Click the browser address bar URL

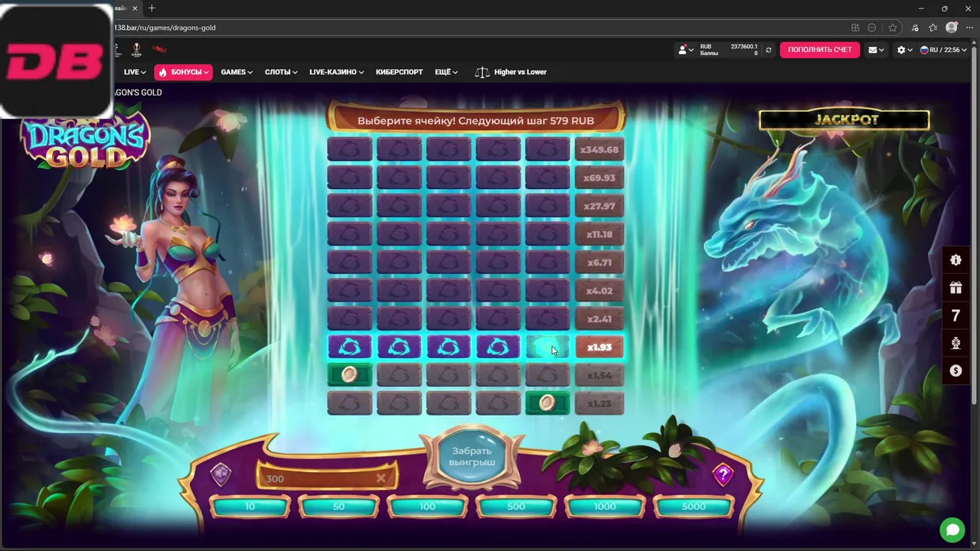click(165, 28)
